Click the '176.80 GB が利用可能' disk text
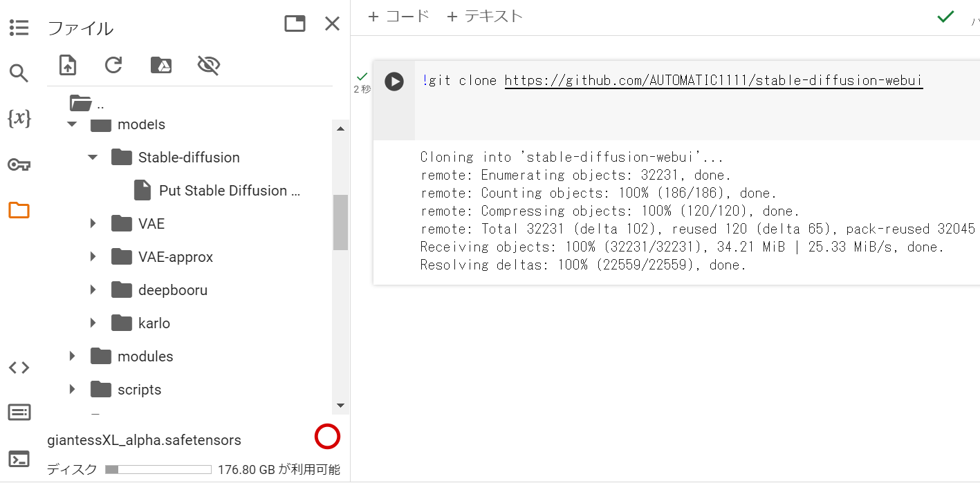The image size is (980, 483). 279,470
